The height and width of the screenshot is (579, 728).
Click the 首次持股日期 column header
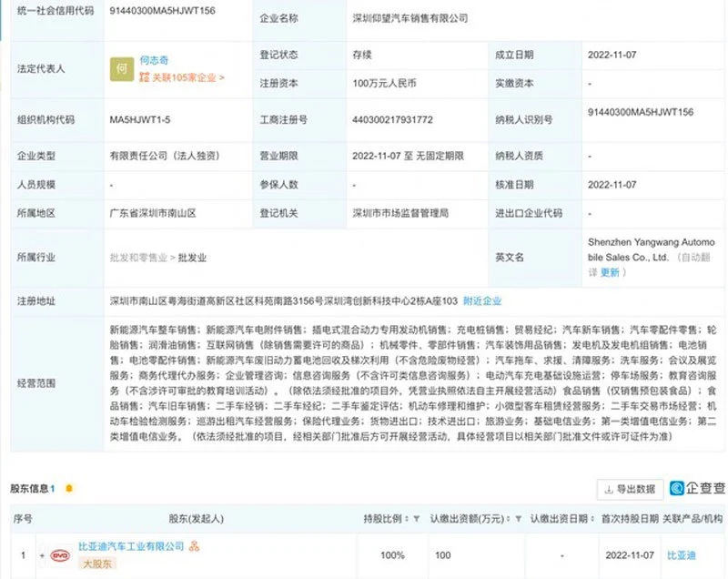point(630,519)
